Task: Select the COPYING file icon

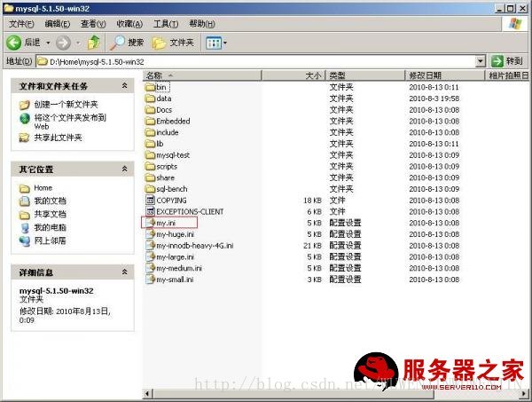Action: [x=151, y=201]
